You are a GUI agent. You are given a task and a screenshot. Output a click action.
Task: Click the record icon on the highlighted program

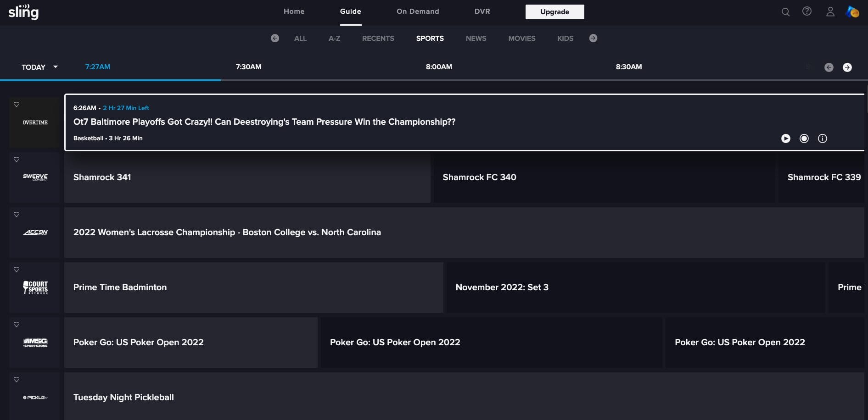804,138
